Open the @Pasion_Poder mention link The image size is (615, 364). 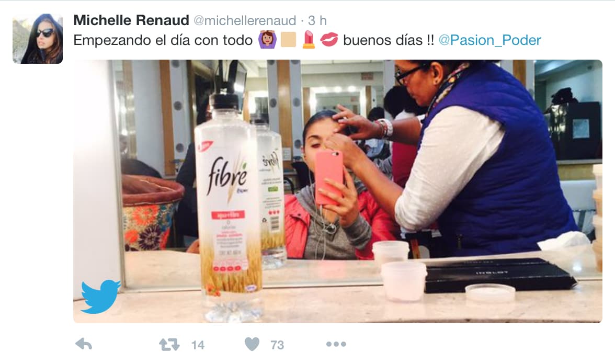tap(489, 40)
